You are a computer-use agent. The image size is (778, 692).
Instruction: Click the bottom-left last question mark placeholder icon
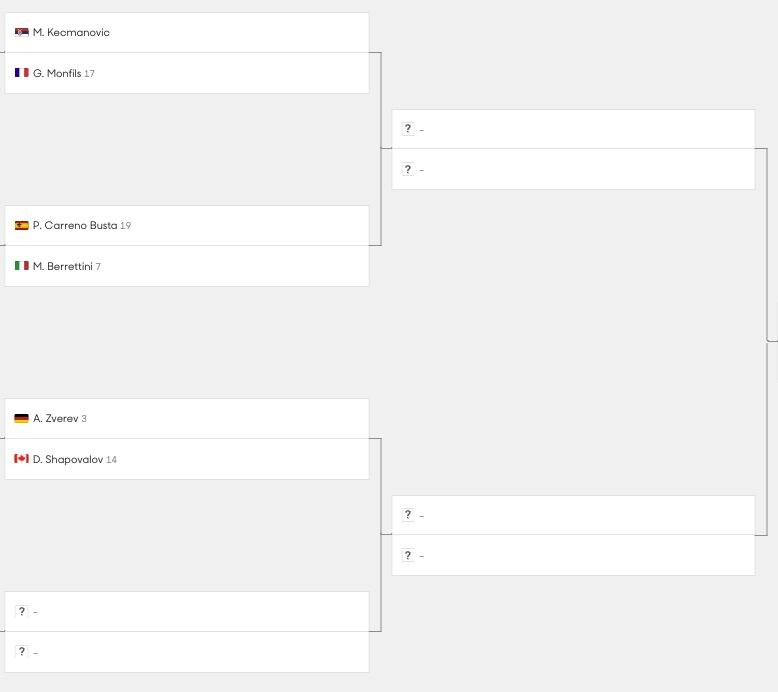coord(21,651)
